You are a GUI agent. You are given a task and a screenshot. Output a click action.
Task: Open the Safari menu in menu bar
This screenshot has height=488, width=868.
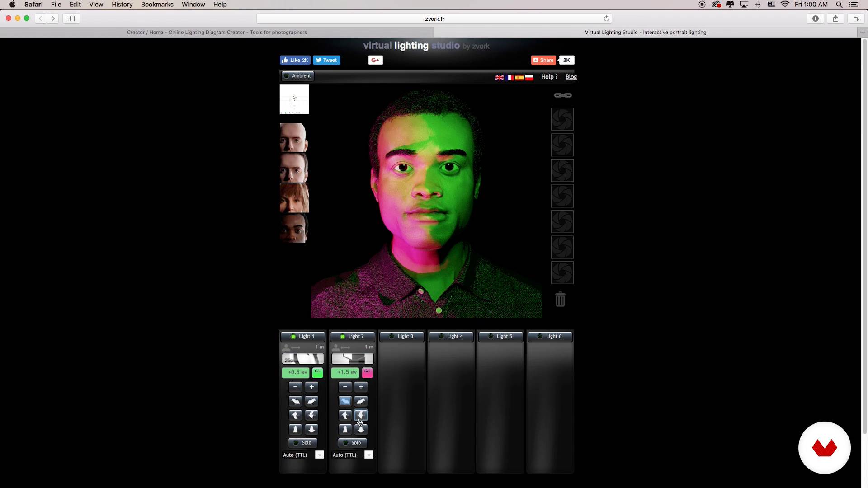(33, 5)
